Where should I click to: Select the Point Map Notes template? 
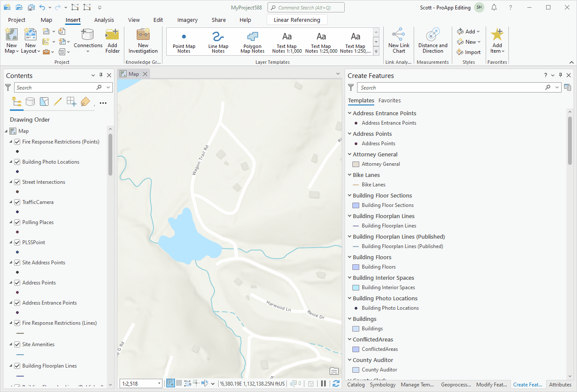point(184,41)
